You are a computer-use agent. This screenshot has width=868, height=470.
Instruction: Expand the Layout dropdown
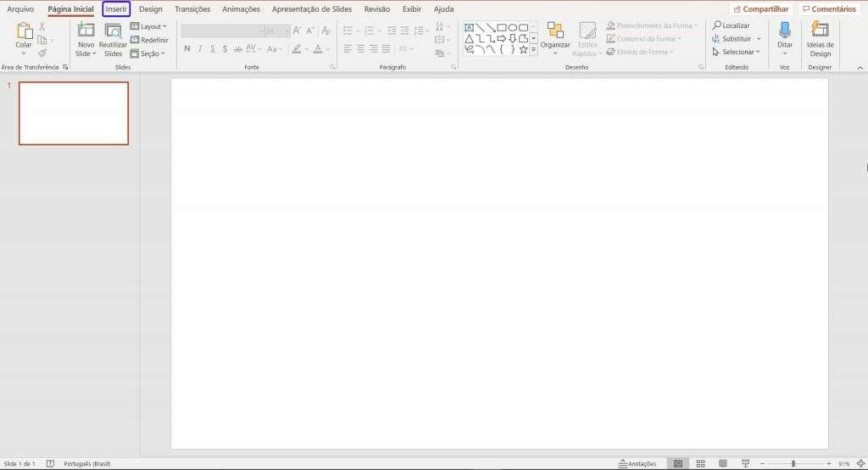(x=148, y=26)
